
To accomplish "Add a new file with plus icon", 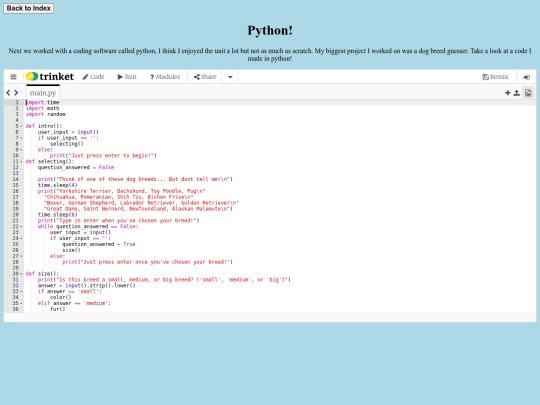I will coord(508,93).
